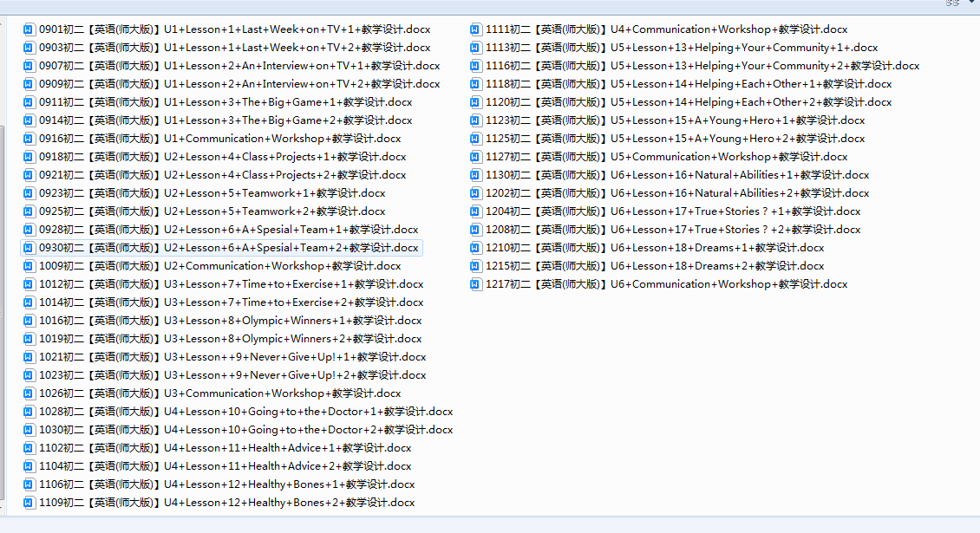Click the docx icon of file 0901 Last Week on TV 1
Image resolution: width=980 pixels, height=533 pixels.
[29, 29]
